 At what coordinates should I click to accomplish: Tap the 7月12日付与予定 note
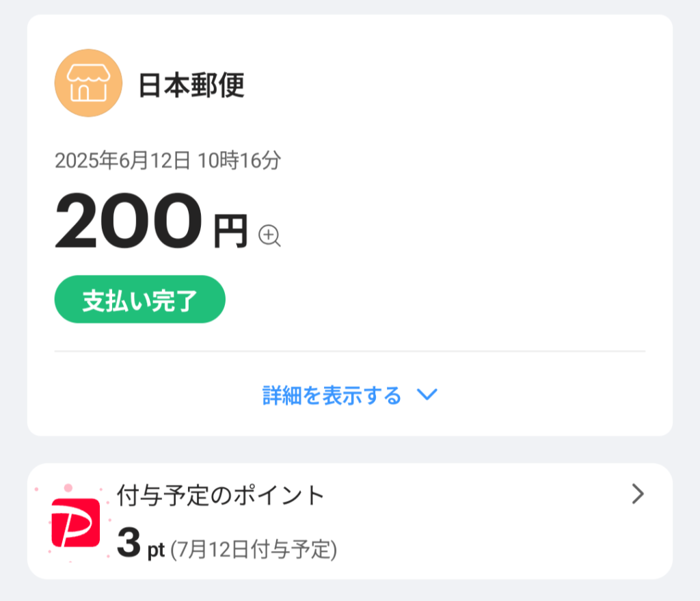pyautogui.click(x=254, y=549)
